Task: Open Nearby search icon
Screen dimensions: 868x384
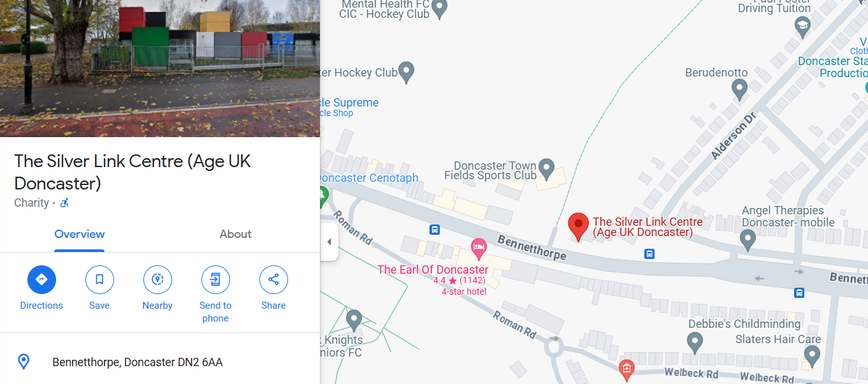Action: coord(157,279)
